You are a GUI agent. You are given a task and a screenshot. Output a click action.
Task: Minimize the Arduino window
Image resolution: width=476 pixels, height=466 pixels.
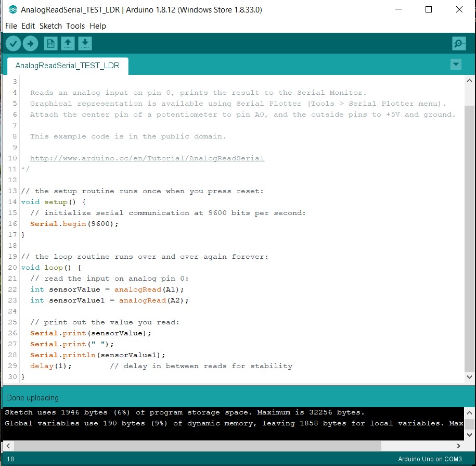(x=398, y=9)
